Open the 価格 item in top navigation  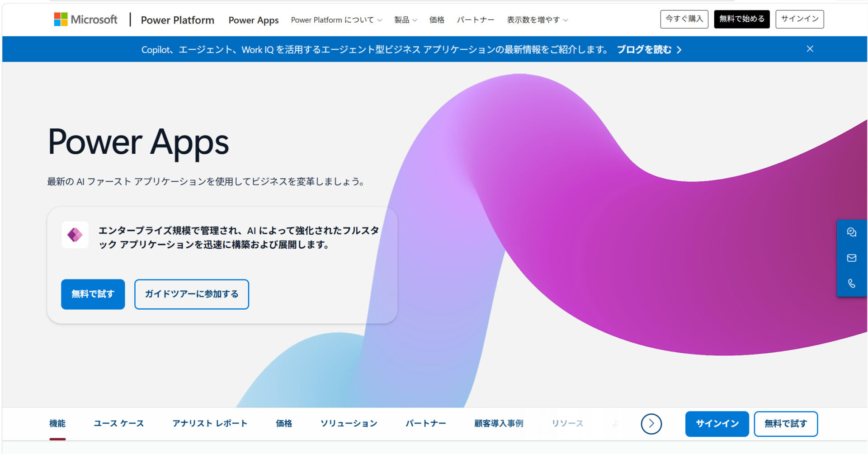tap(437, 20)
